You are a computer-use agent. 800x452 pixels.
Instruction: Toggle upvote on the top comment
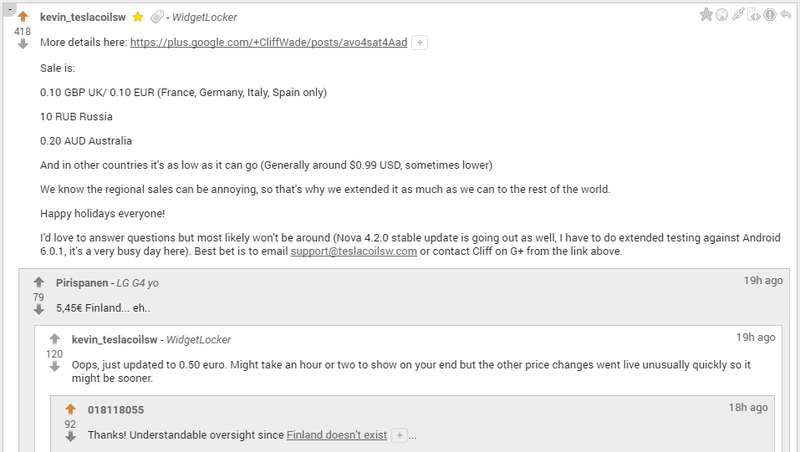23,17
